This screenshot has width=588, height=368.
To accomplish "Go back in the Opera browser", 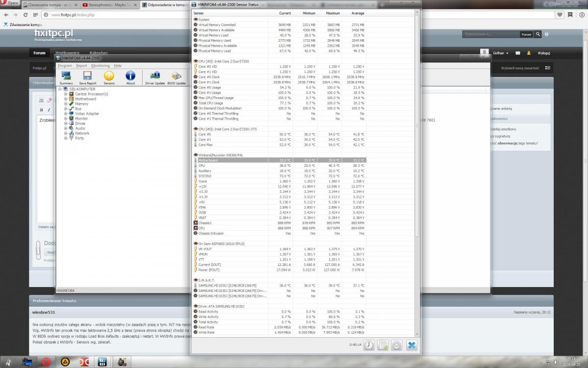I will coord(6,15).
